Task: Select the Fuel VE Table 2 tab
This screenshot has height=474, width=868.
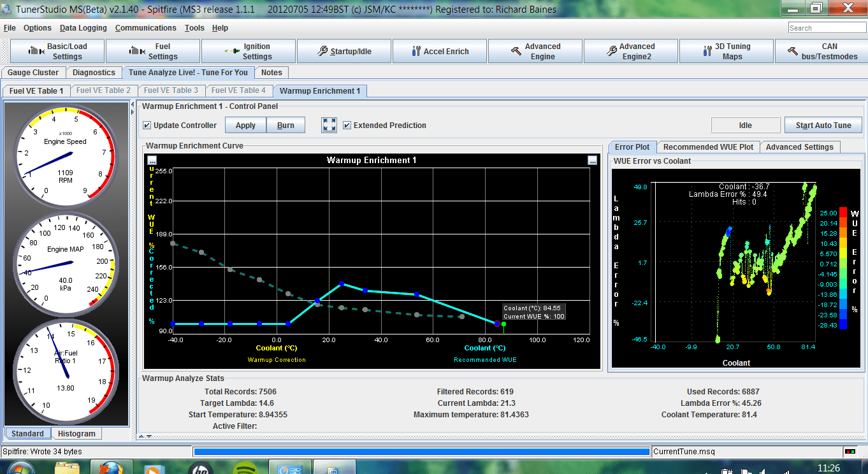Action: [103, 90]
